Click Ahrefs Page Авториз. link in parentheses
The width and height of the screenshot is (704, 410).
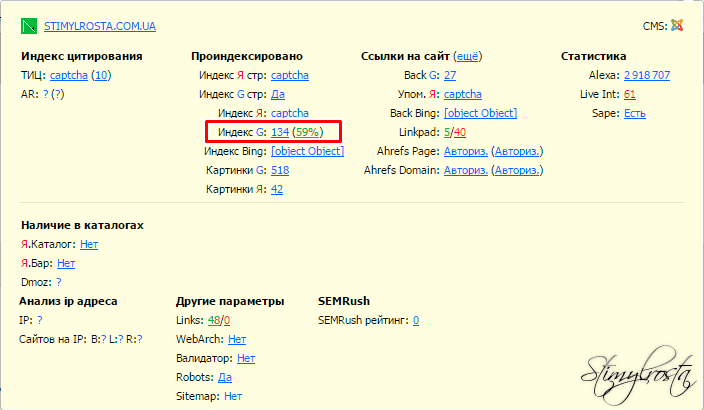pyautogui.click(x=517, y=151)
